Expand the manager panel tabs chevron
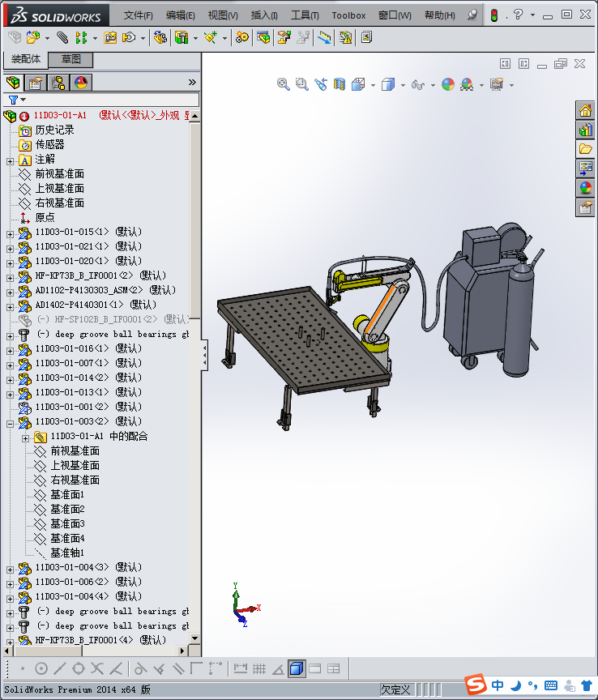The height and width of the screenshot is (700, 598). 192,82
